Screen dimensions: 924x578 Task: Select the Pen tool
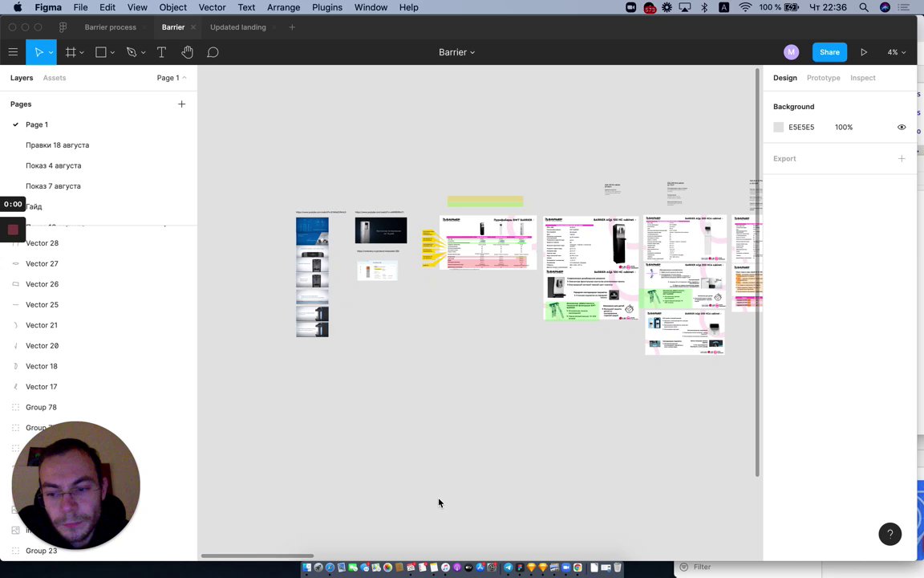(132, 52)
